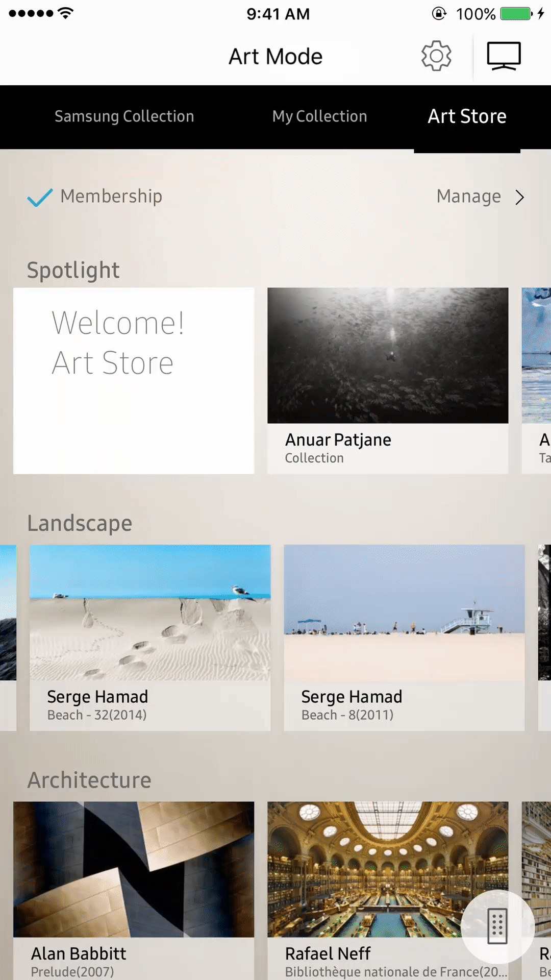Open the floating remote control button
Viewport: 551px width, 980px height.
497,926
